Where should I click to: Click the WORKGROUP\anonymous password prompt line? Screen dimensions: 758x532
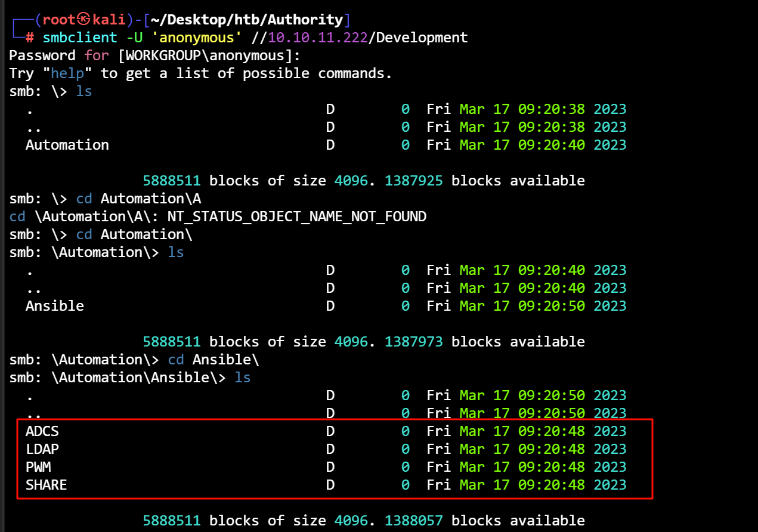tap(155, 55)
